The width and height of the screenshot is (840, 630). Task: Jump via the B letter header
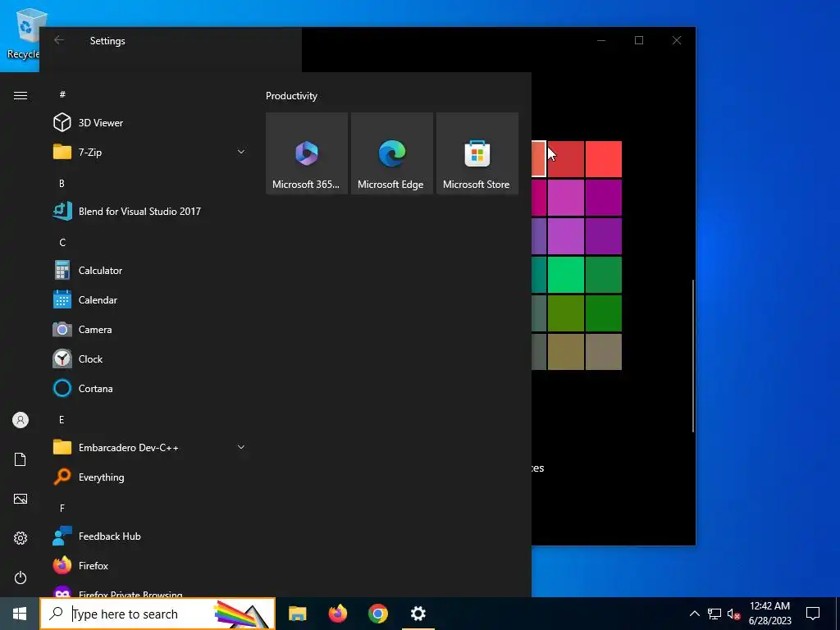(62, 183)
